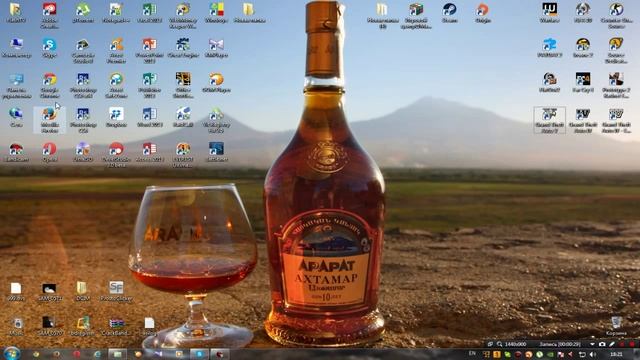640x360 pixels.
Task: Open the DCIM folder on the desktop
Action: (x=82, y=291)
